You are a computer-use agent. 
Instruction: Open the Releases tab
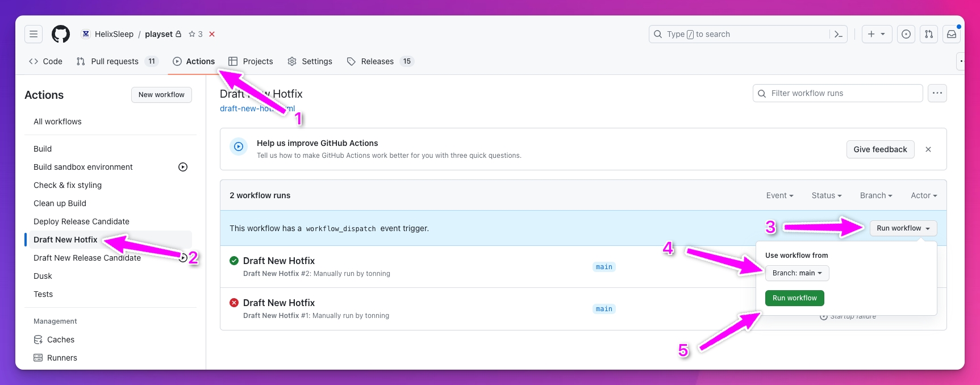coord(377,61)
